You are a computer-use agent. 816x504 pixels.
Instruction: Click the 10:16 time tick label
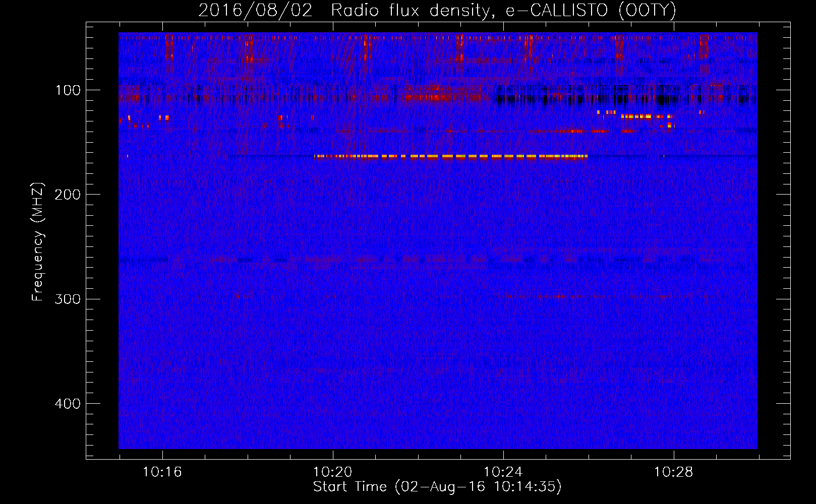click(162, 472)
